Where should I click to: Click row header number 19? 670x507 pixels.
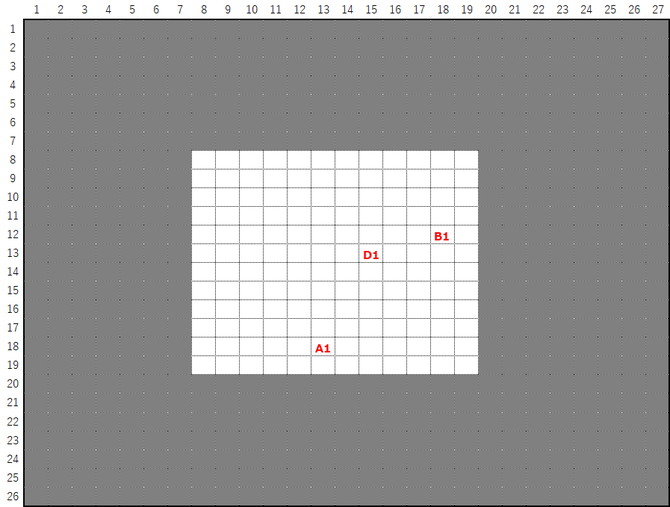pos(13,365)
